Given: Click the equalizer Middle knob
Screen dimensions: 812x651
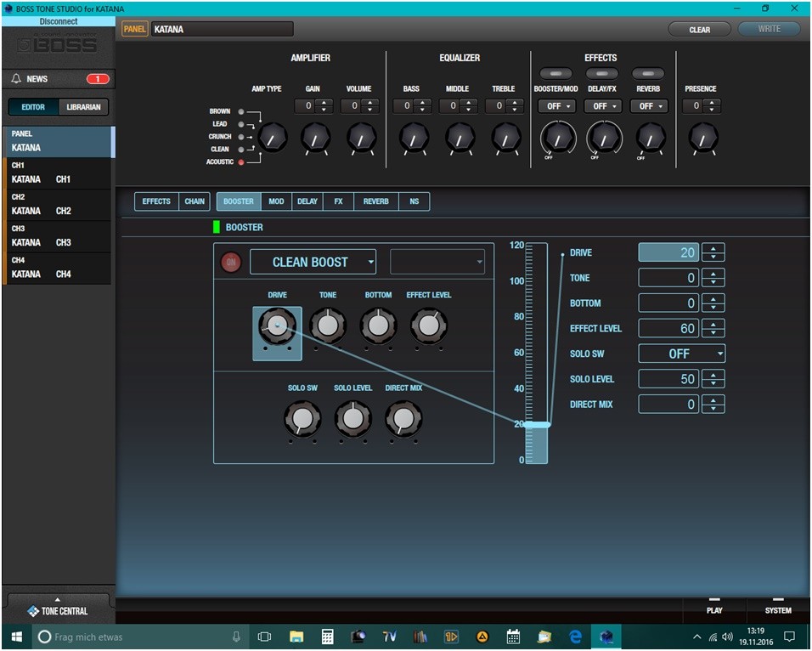Looking at the screenshot, I should [x=460, y=138].
